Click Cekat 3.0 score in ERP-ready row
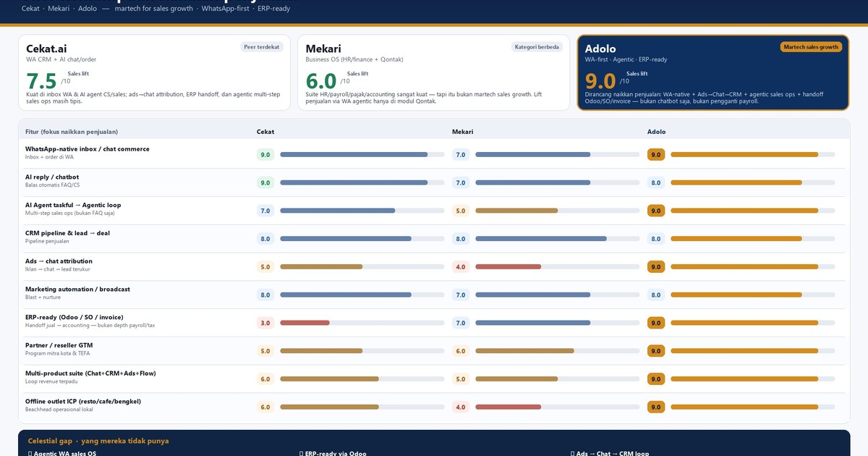The image size is (868, 456). (x=265, y=323)
